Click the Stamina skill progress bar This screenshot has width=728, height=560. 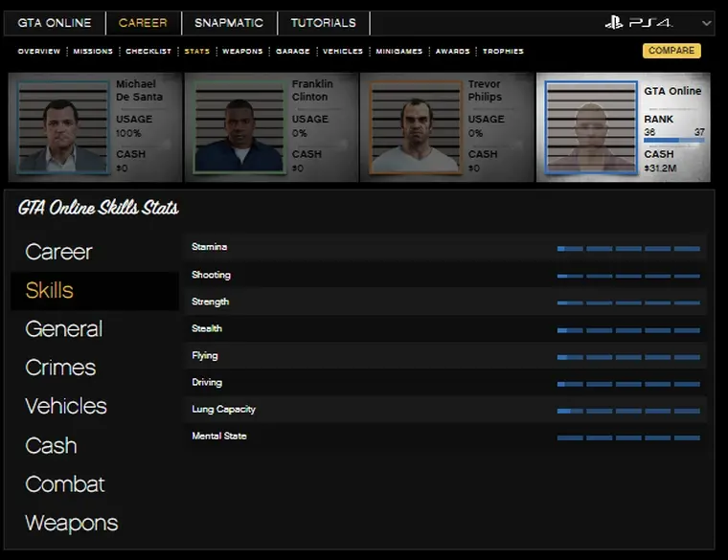(x=628, y=248)
